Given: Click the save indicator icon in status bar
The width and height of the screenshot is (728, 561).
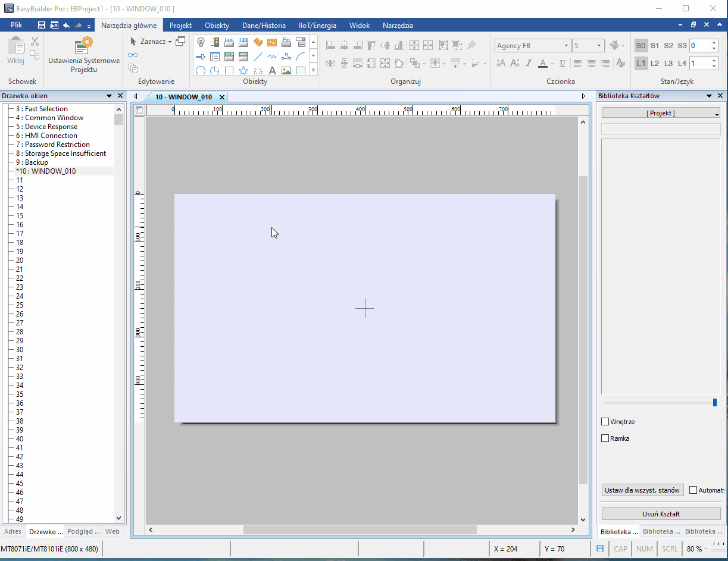Looking at the screenshot, I should point(600,549).
